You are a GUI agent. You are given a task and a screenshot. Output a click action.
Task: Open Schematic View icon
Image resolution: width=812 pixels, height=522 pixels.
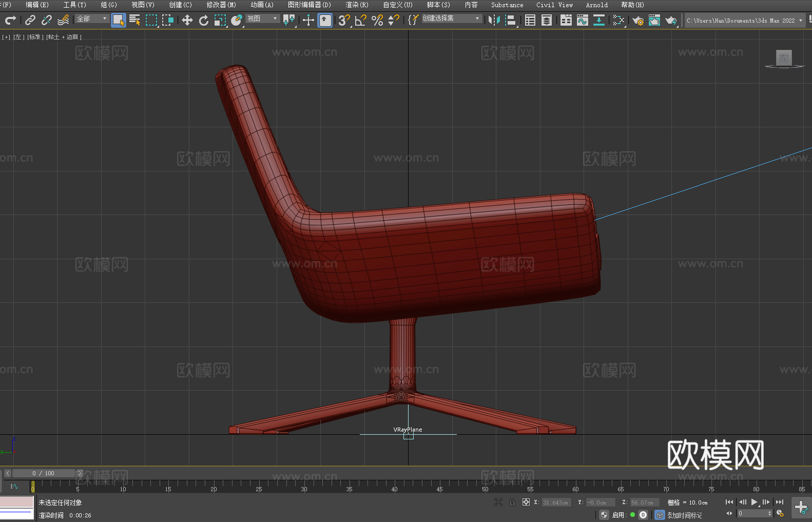coord(599,20)
